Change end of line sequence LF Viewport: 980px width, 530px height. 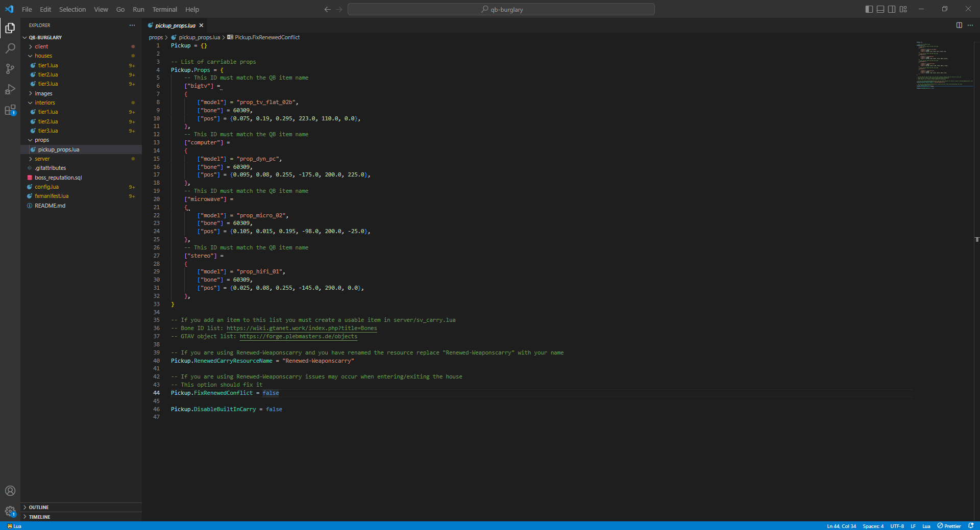(913, 526)
